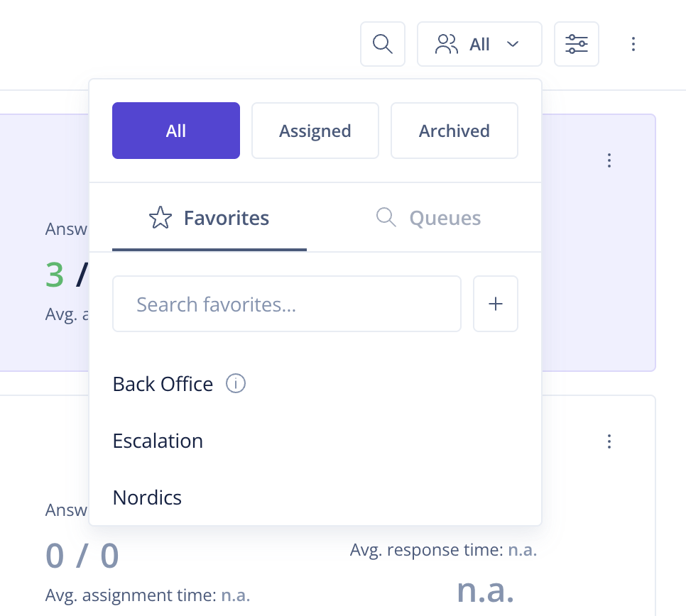Open the filter settings sliders icon
The height and width of the screenshot is (616, 686).
pos(576,44)
